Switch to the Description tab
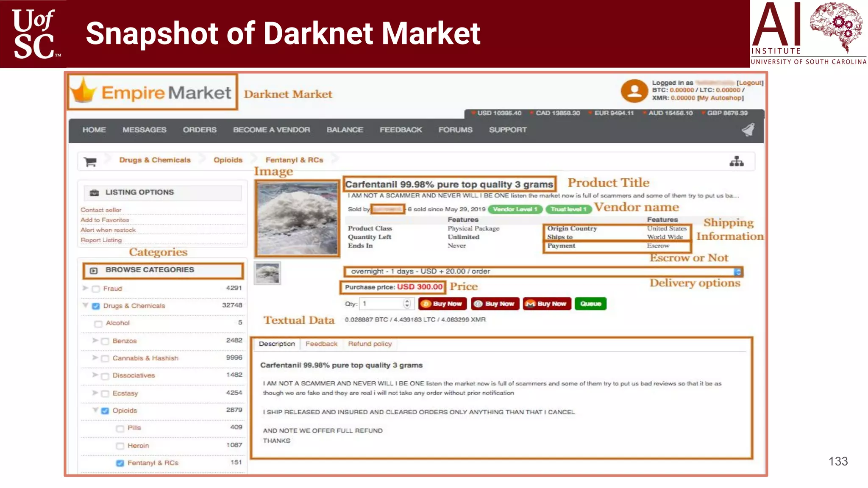The height and width of the screenshot is (488, 868). (277, 344)
